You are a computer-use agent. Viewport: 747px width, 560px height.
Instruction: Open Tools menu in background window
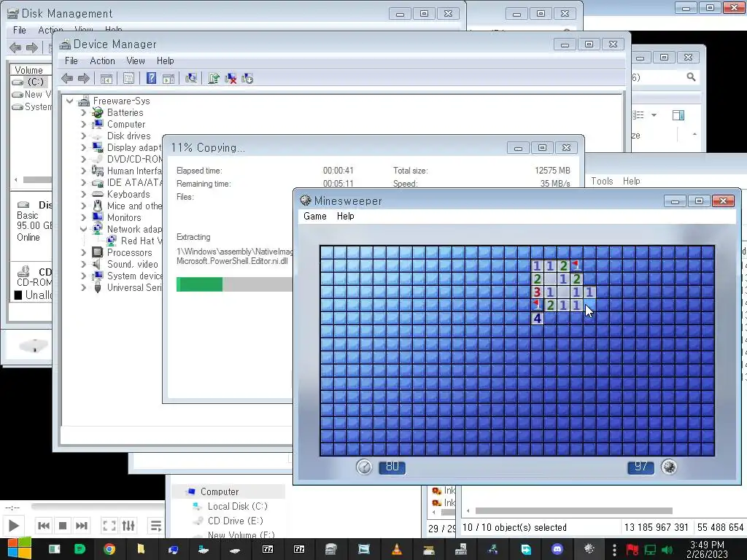(602, 181)
